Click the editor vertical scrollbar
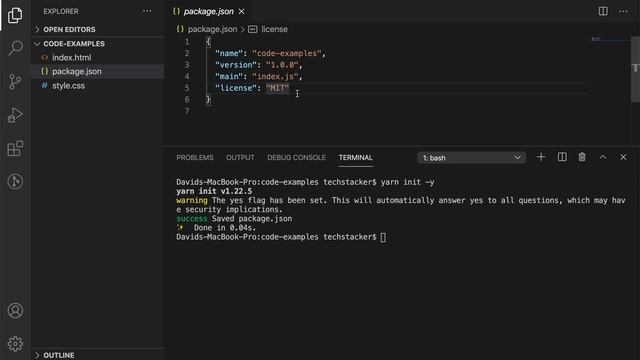The image size is (640, 360). point(635,69)
